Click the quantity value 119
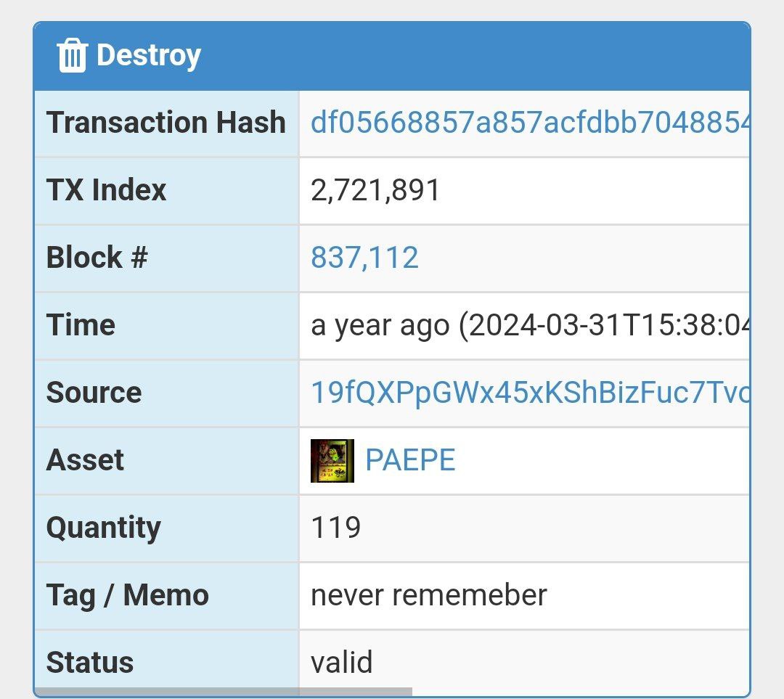Viewport: 784px width, 699px height. click(335, 528)
